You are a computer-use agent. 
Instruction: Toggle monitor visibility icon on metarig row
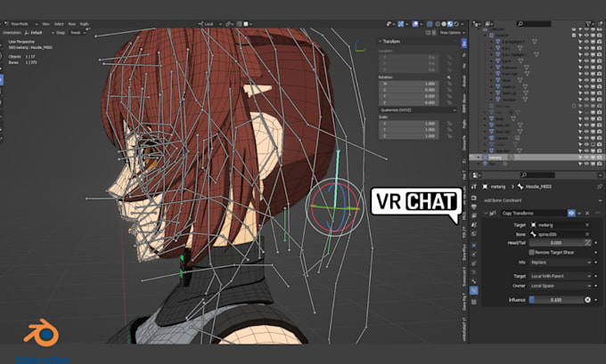pos(593,158)
